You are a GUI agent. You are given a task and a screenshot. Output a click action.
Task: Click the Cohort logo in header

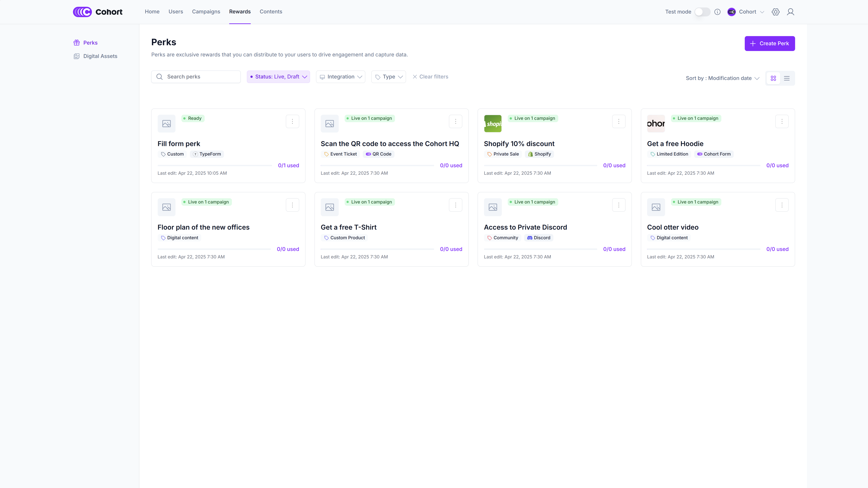pos(98,12)
